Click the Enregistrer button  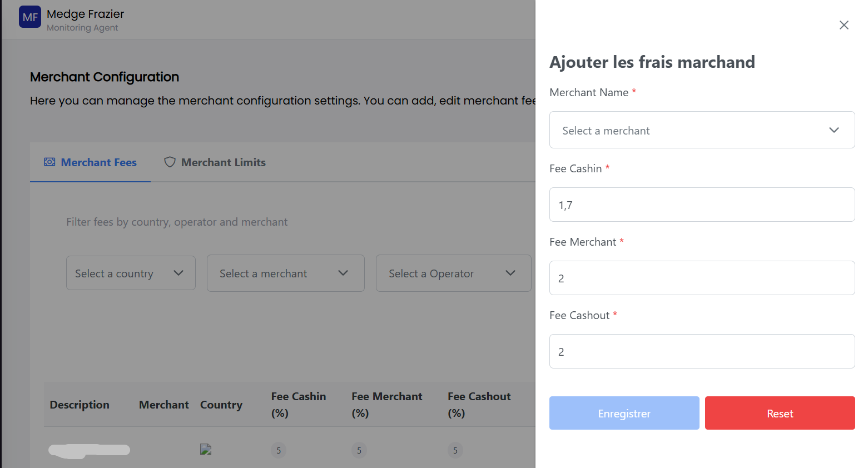pyautogui.click(x=624, y=413)
